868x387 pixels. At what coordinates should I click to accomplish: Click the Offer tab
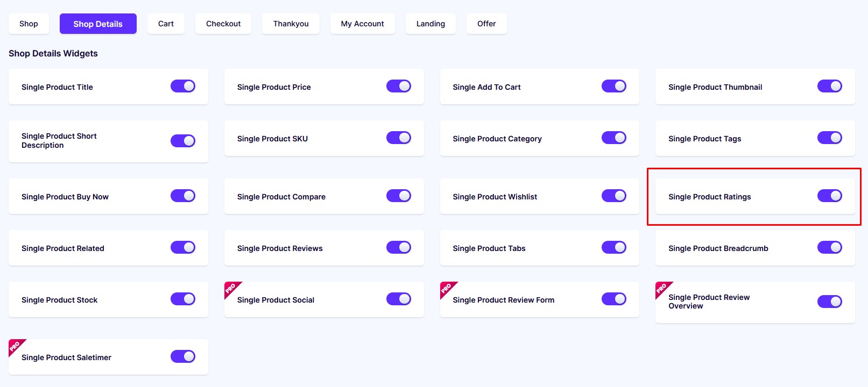(x=486, y=24)
